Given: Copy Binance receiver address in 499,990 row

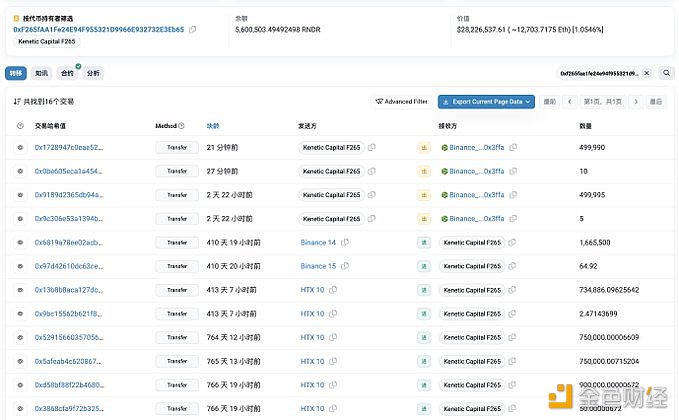Looking at the screenshot, I should click(x=513, y=148).
